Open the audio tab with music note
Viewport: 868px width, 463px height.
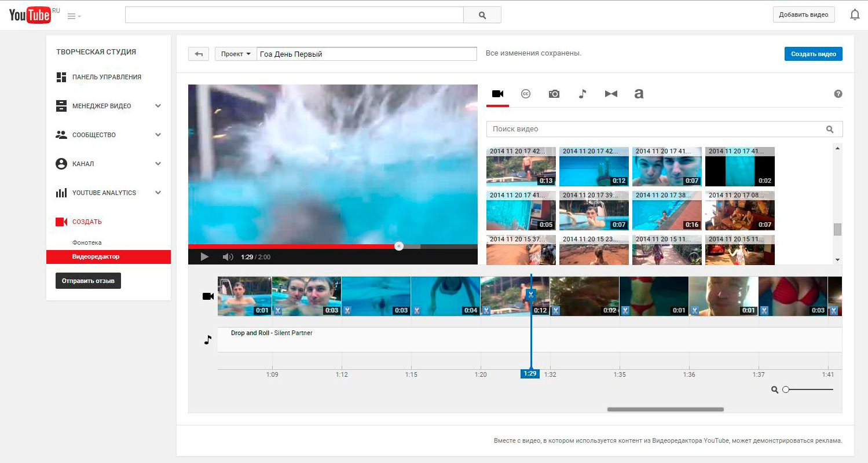(583, 94)
